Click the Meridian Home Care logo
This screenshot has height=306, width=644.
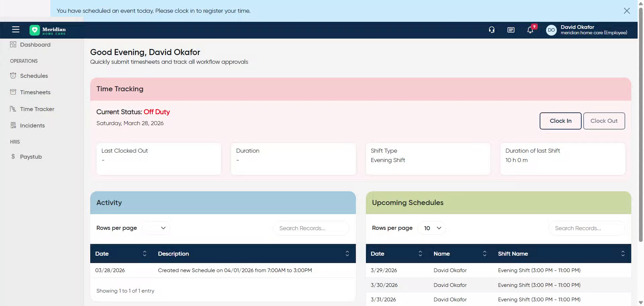[48, 30]
